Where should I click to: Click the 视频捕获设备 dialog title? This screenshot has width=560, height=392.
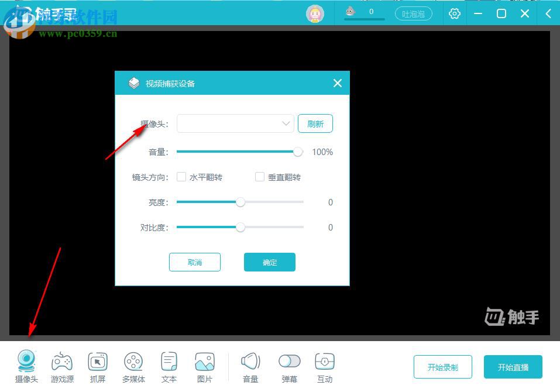pyautogui.click(x=170, y=84)
